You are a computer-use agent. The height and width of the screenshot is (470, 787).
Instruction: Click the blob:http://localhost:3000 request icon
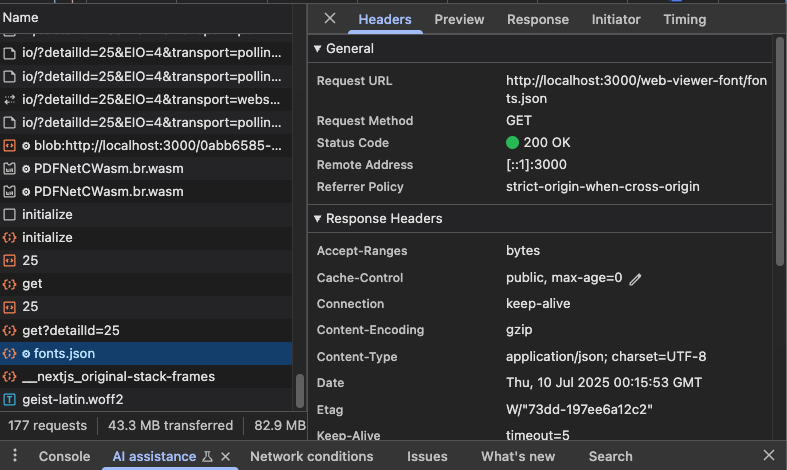(10, 146)
